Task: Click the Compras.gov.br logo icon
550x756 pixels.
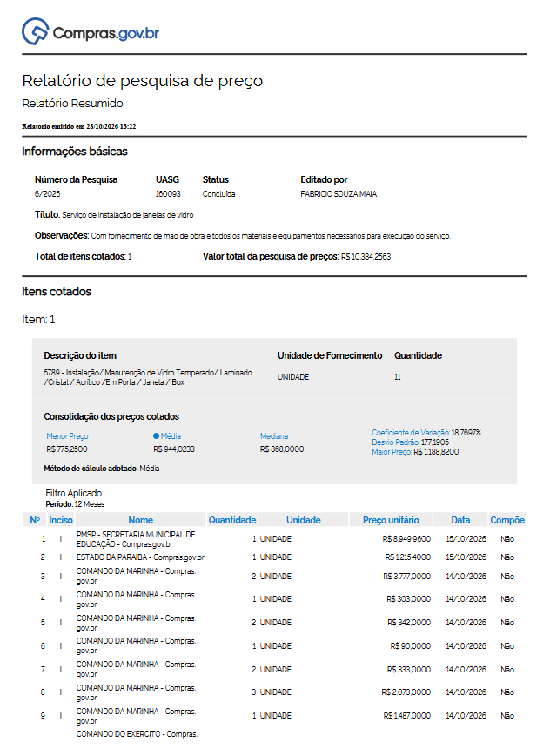Action: [x=35, y=32]
